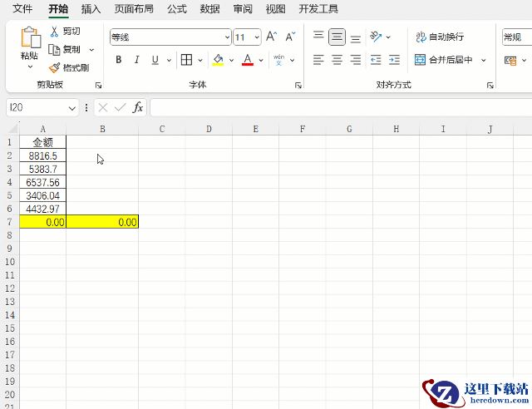Open the font name dropdown

click(227, 37)
